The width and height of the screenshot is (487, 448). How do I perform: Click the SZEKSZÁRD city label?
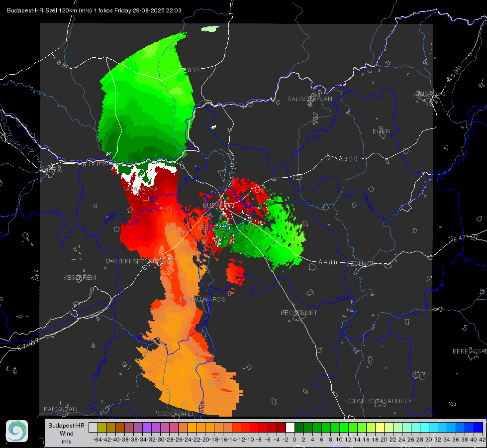176,414
